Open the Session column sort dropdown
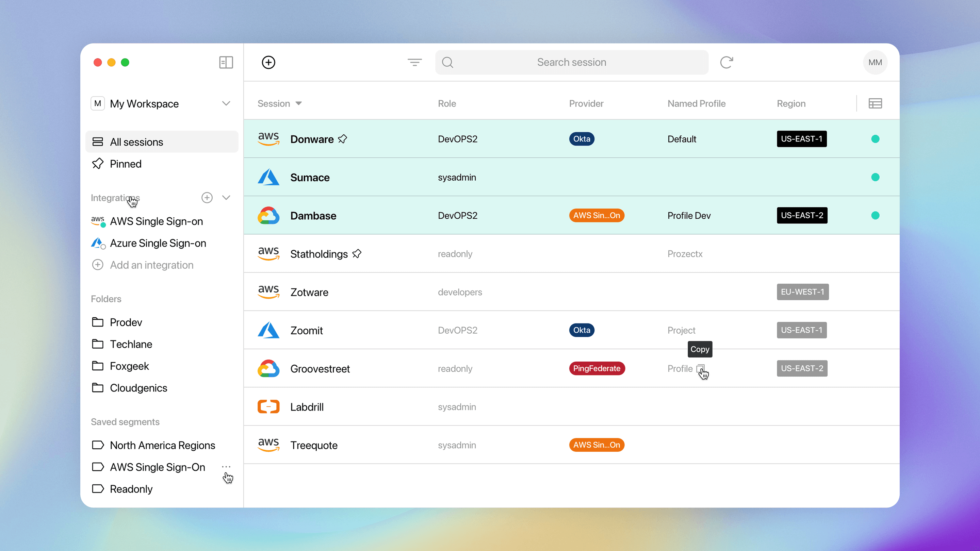 coord(299,103)
